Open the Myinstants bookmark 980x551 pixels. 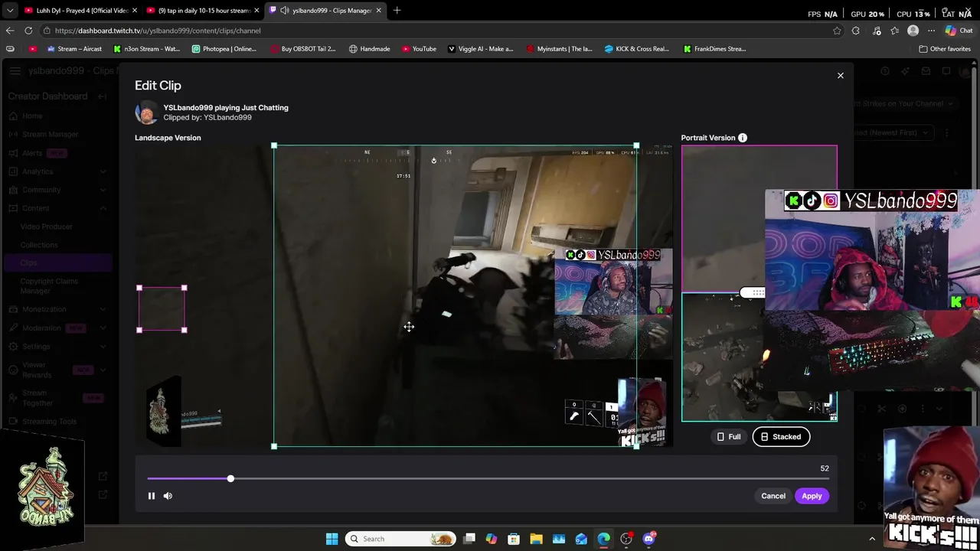point(560,49)
